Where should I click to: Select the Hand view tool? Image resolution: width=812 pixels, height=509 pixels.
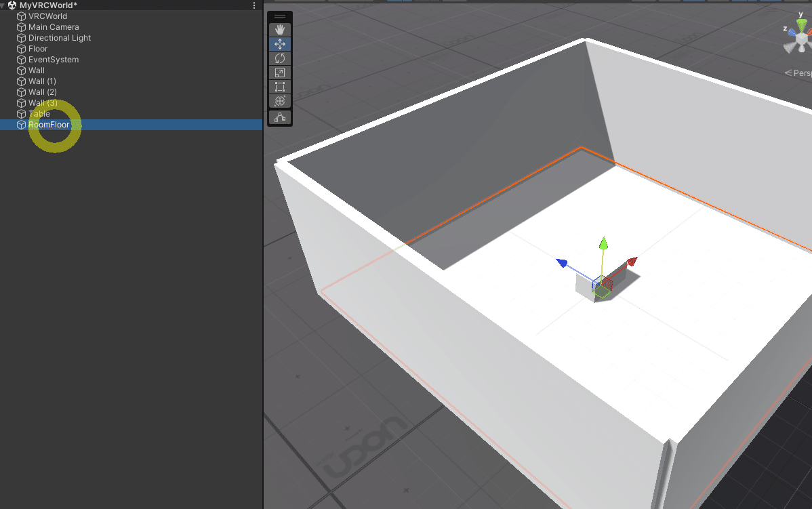280,30
